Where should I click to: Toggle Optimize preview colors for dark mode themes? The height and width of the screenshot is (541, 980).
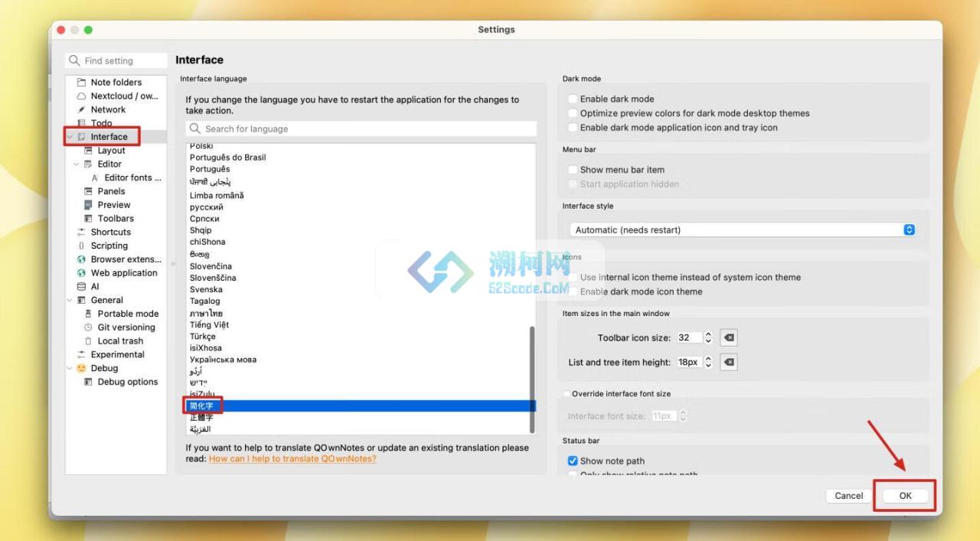[x=573, y=113]
